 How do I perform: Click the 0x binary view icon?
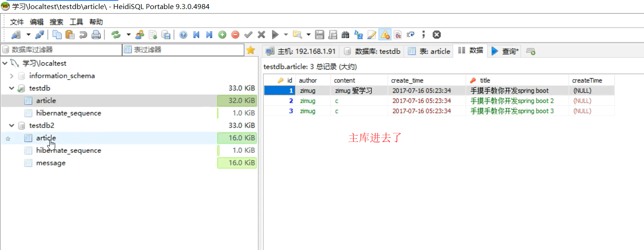pos(398,34)
